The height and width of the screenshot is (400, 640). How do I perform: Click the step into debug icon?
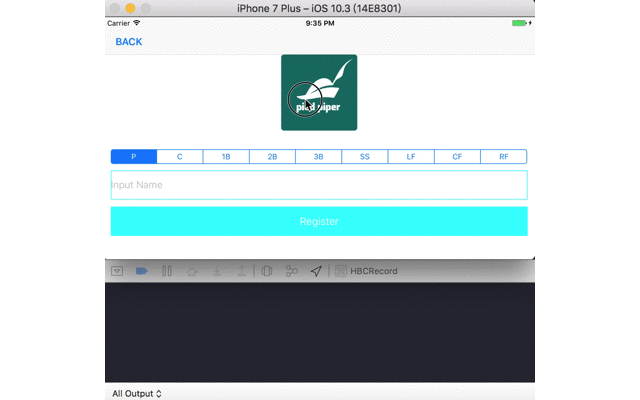217,270
